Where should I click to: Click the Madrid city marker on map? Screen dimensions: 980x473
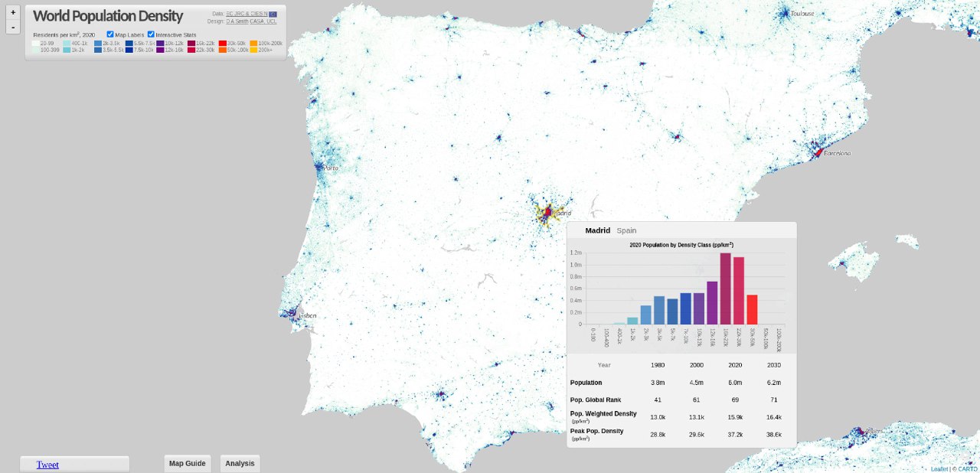point(547,212)
